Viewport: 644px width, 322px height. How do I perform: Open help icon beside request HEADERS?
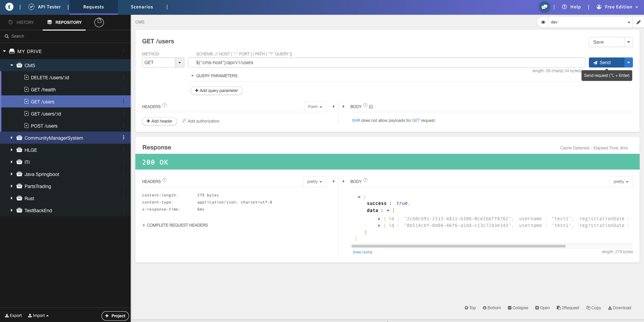pyautogui.click(x=164, y=105)
